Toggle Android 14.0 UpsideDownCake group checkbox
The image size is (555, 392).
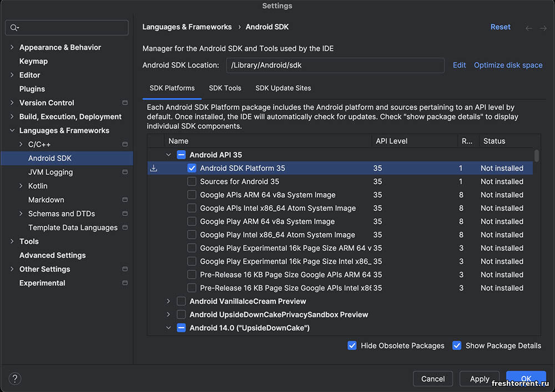[181, 328]
